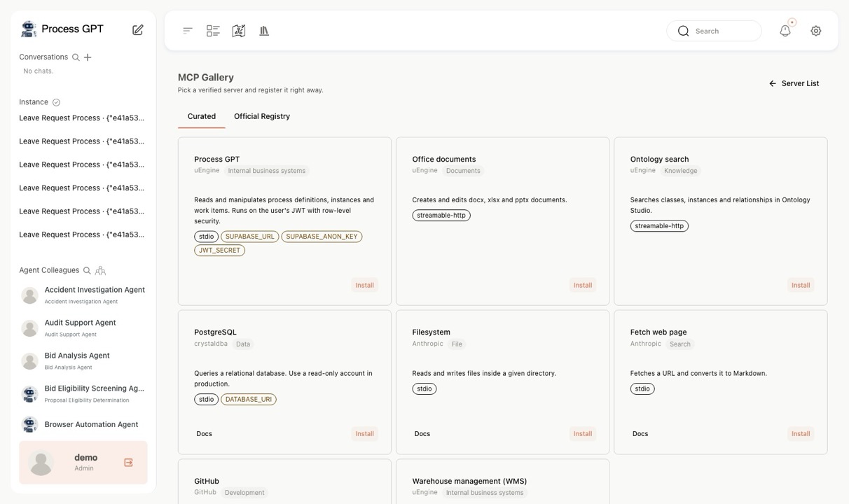Install the Fetch web page server
This screenshot has width=849, height=504.
coord(801,434)
